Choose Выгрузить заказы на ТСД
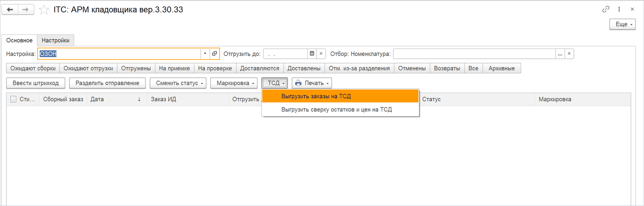The height and width of the screenshot is (206, 644). tap(340, 96)
